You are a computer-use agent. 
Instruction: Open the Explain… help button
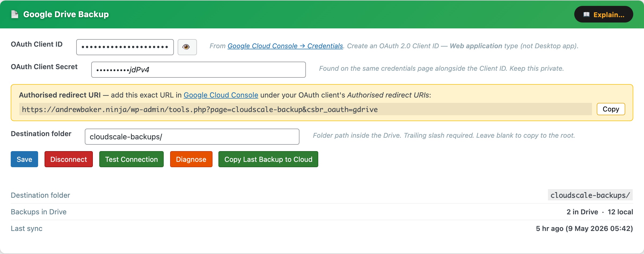[603, 14]
